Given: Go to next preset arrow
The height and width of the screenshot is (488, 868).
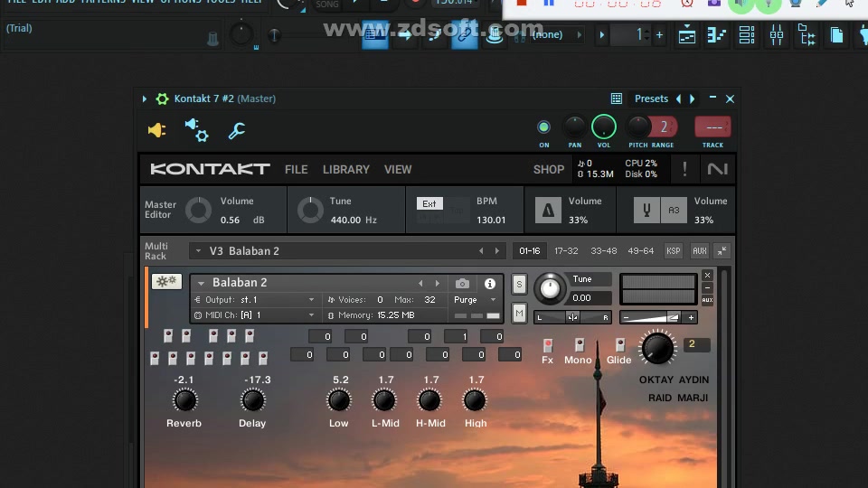Looking at the screenshot, I should [x=692, y=99].
